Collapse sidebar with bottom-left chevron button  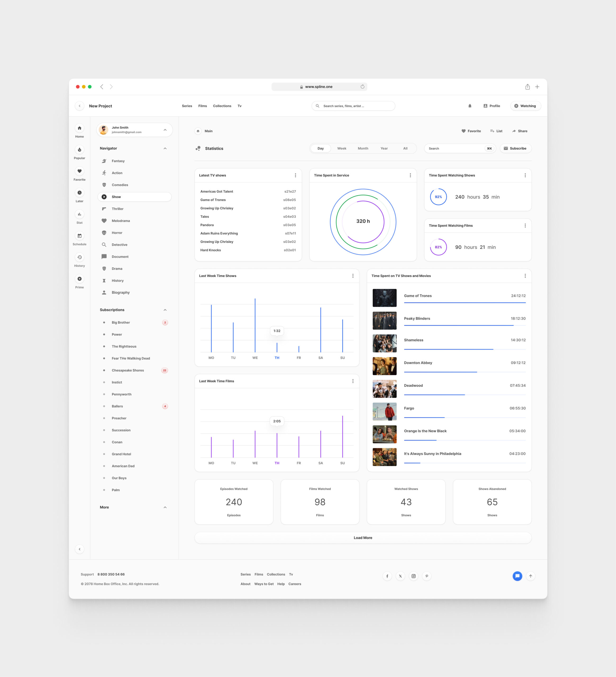point(79,549)
